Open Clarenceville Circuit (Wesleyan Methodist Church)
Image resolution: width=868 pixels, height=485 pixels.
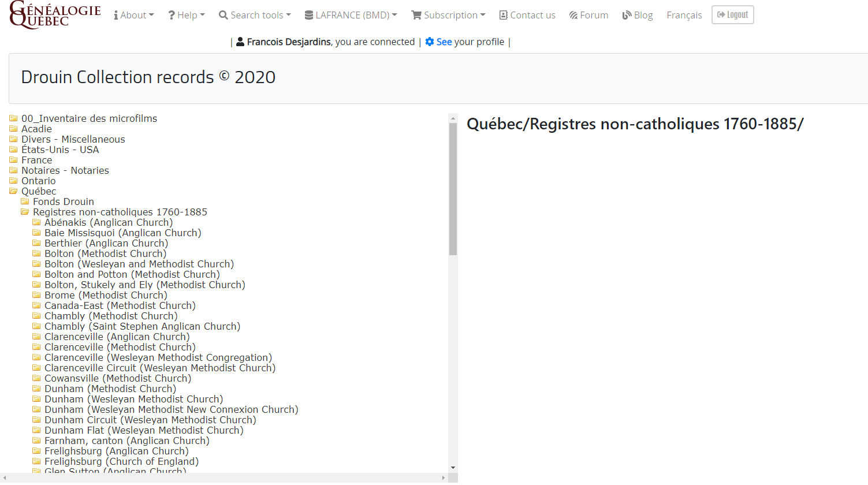[159, 368]
